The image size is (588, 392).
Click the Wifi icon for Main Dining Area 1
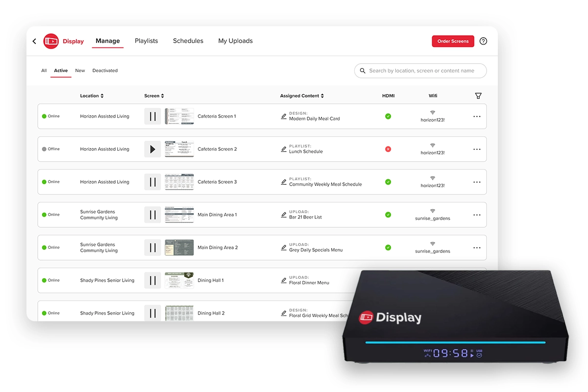click(x=432, y=212)
